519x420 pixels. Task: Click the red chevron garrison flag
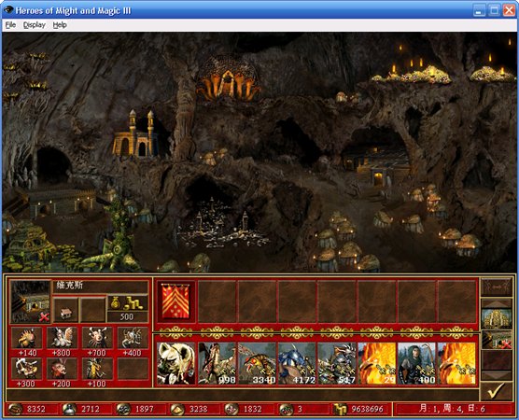point(175,301)
